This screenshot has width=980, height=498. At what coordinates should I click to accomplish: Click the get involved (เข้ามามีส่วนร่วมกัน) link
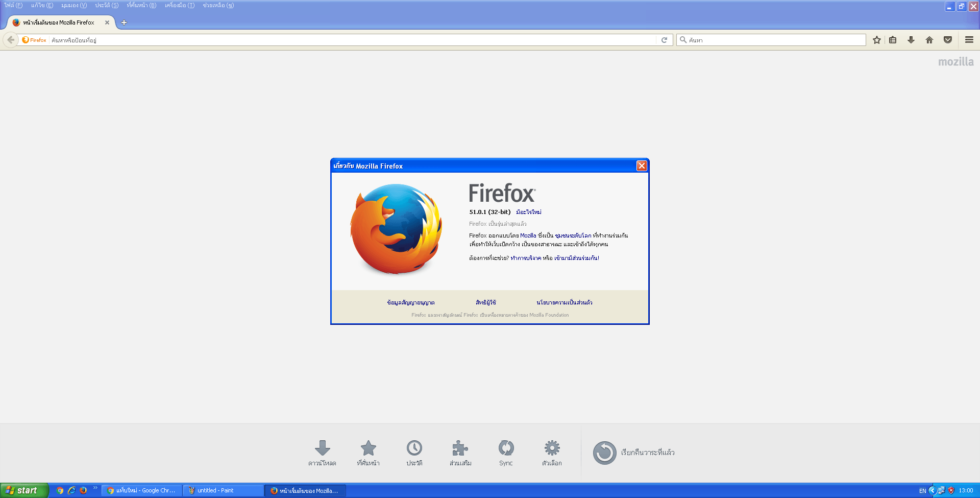pos(577,258)
